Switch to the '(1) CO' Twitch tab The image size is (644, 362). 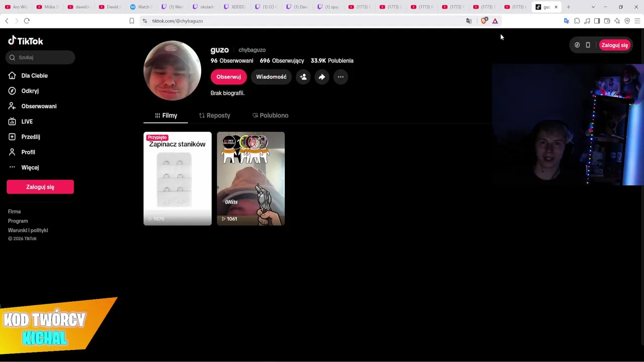[x=266, y=7]
